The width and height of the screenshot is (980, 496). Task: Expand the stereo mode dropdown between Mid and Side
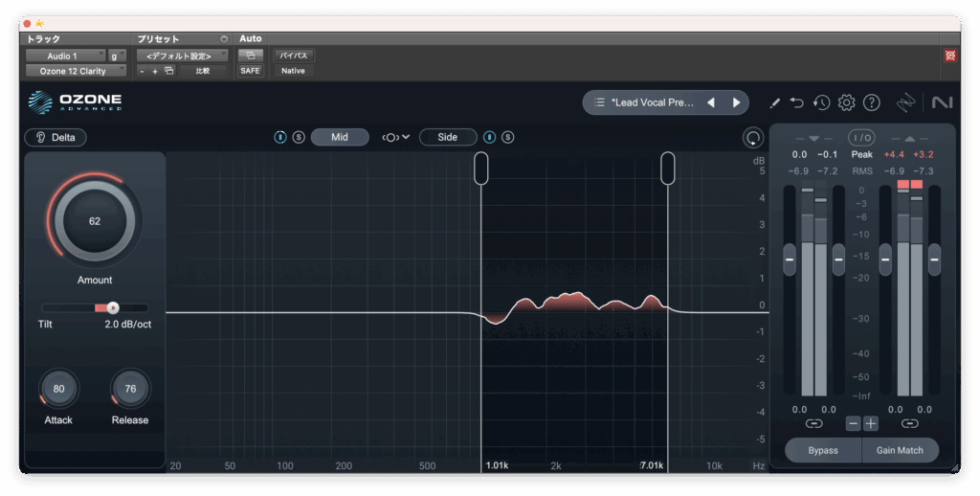(395, 137)
